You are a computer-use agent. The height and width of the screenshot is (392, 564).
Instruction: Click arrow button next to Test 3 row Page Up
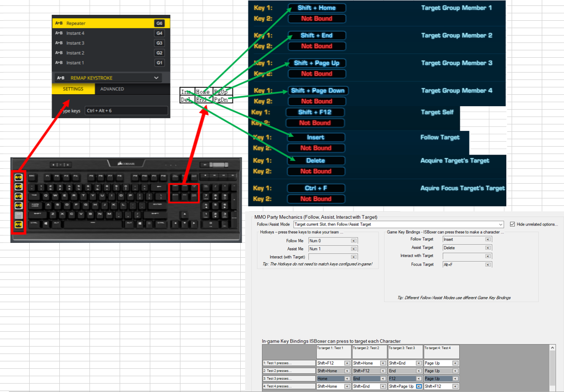pos(455,379)
